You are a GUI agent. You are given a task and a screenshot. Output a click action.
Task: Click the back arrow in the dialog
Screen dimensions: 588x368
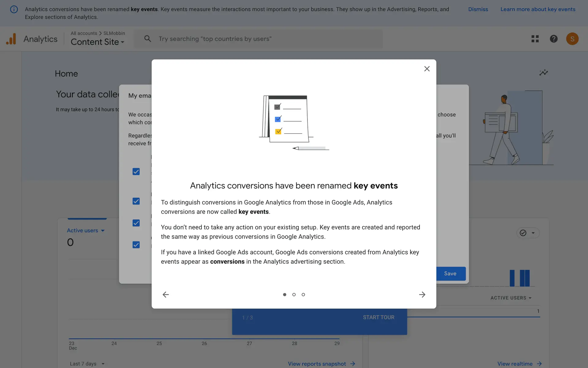[166, 294]
